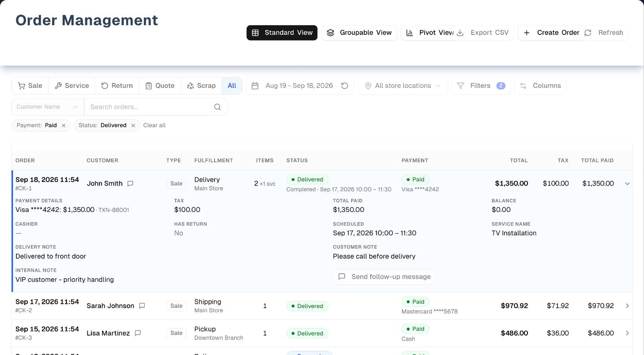644x355 pixels.
Task: Click transaction ID TXN-88001
Action: click(x=113, y=210)
